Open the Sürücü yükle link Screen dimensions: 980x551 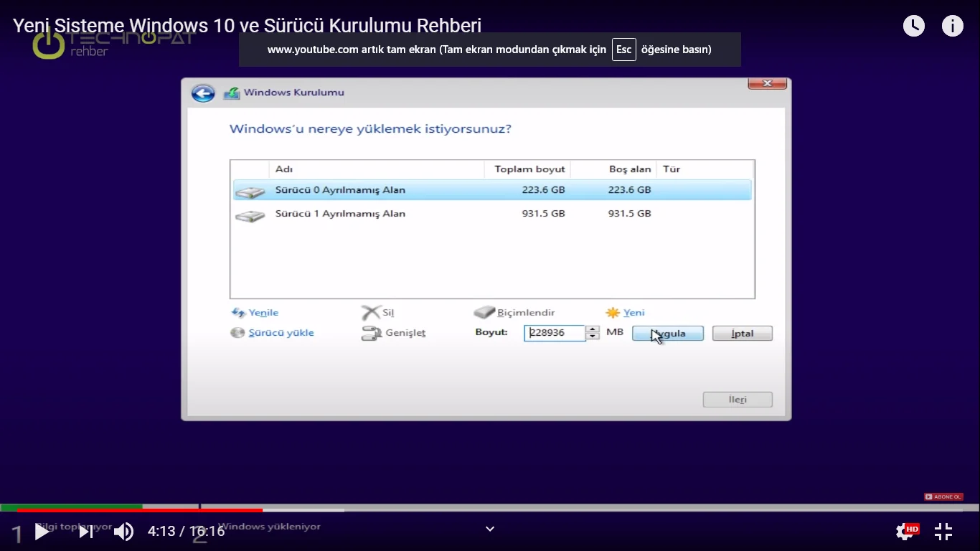point(281,333)
